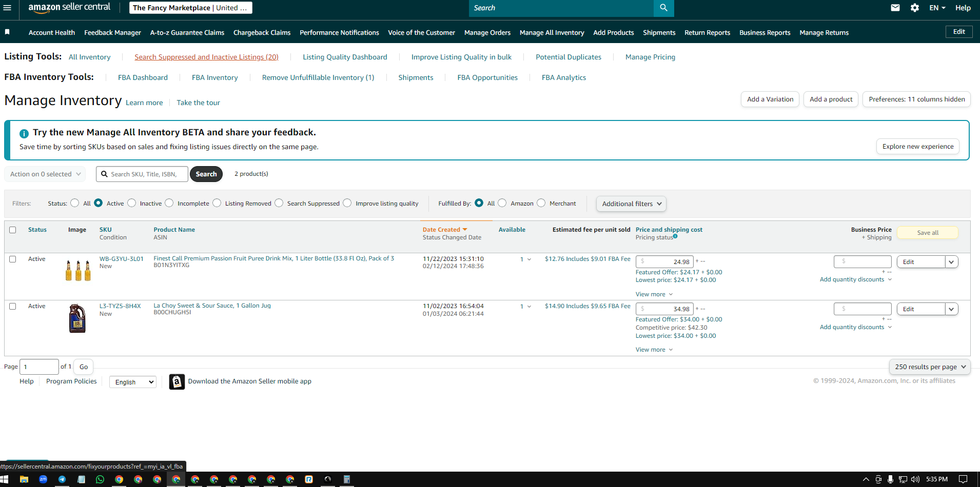
Task: Click the Preferences columns hidden button
Action: point(917,99)
